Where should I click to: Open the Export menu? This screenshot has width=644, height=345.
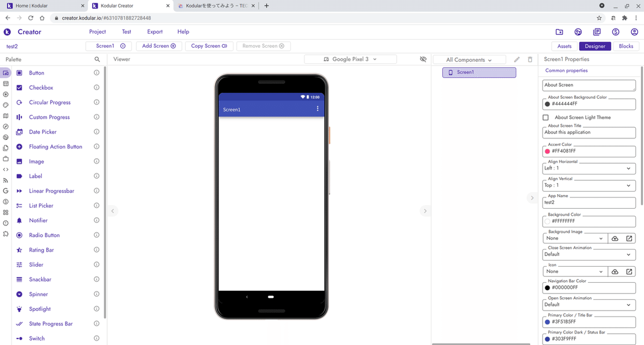155,32
